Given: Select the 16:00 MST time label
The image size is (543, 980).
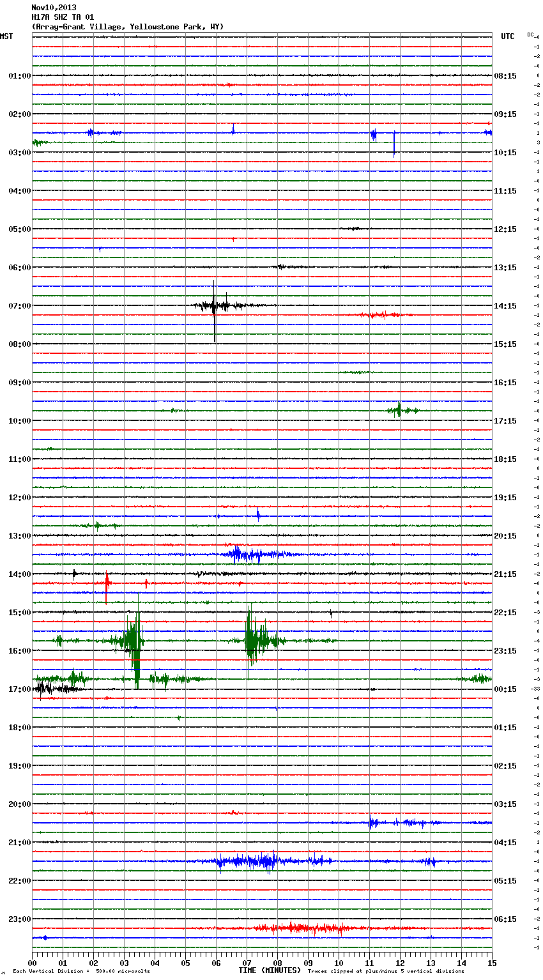Looking at the screenshot, I should (x=20, y=651).
